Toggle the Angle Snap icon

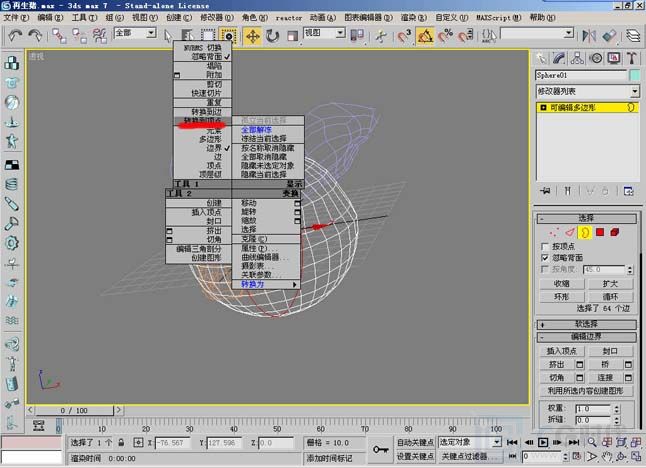[426, 36]
